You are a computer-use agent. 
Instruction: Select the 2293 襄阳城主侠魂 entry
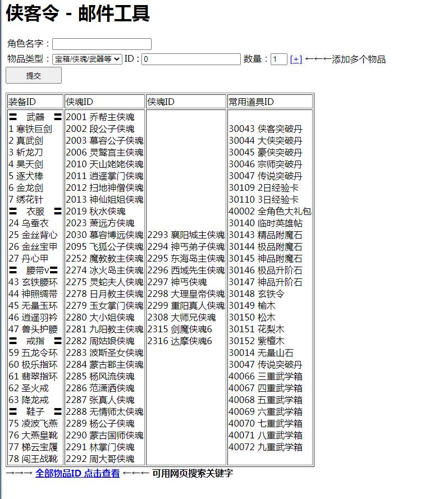tap(186, 235)
